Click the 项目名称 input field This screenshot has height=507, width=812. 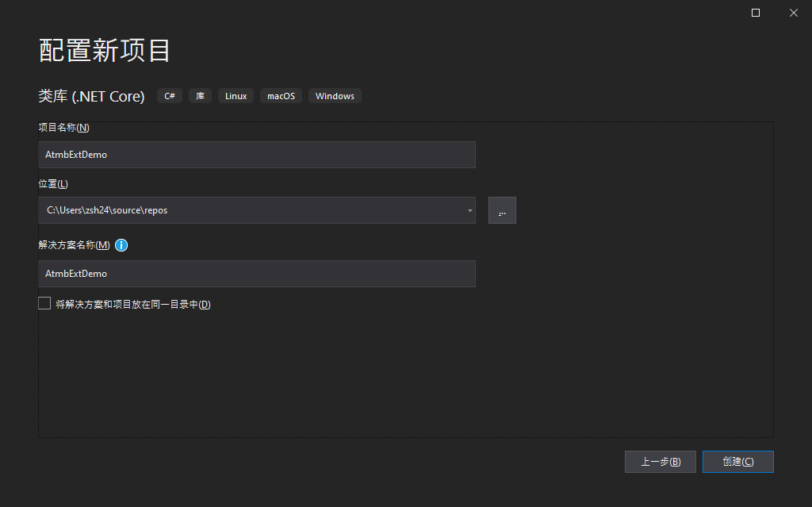point(256,155)
